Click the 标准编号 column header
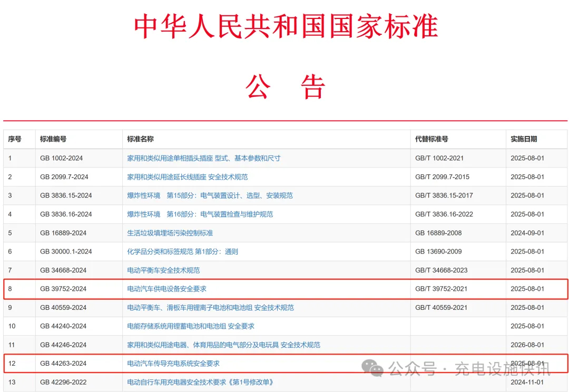Viewport: 569px width, 392px height. point(53,139)
